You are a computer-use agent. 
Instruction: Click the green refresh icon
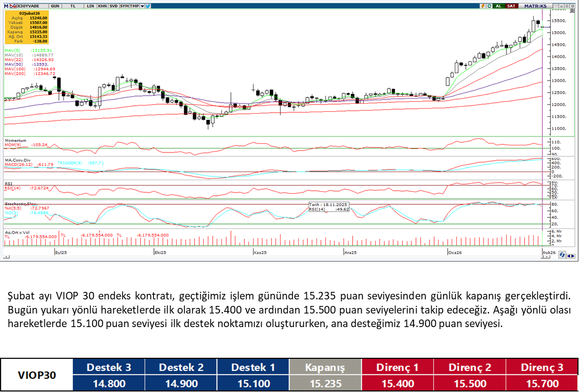click(489, 6)
